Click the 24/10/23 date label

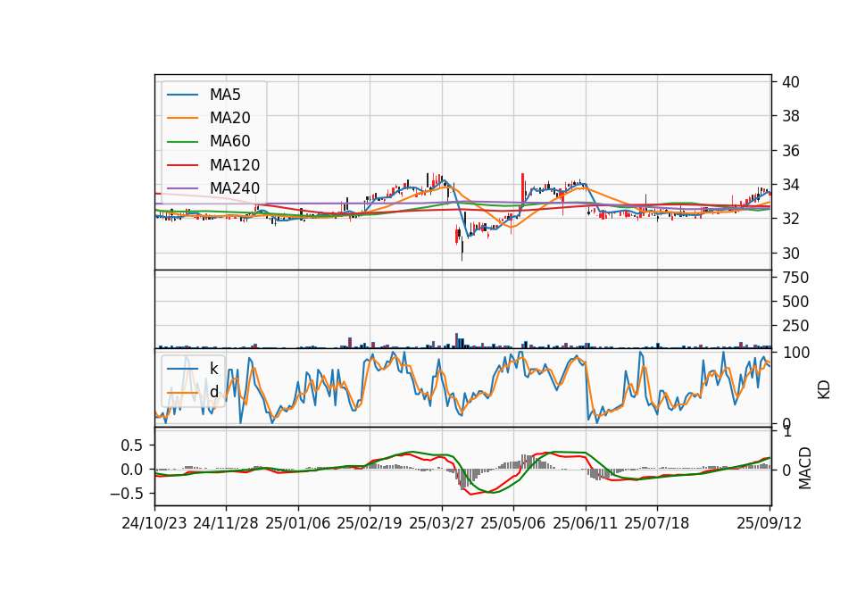click(x=154, y=523)
